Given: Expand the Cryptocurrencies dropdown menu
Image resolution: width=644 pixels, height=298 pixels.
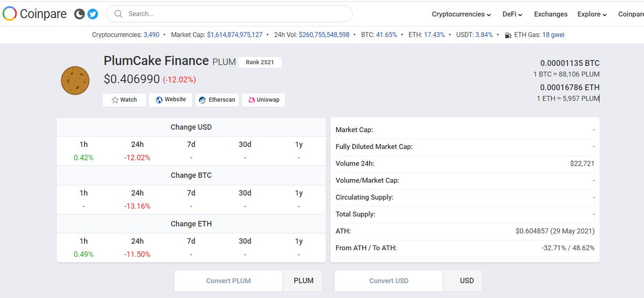Looking at the screenshot, I should click(x=462, y=14).
